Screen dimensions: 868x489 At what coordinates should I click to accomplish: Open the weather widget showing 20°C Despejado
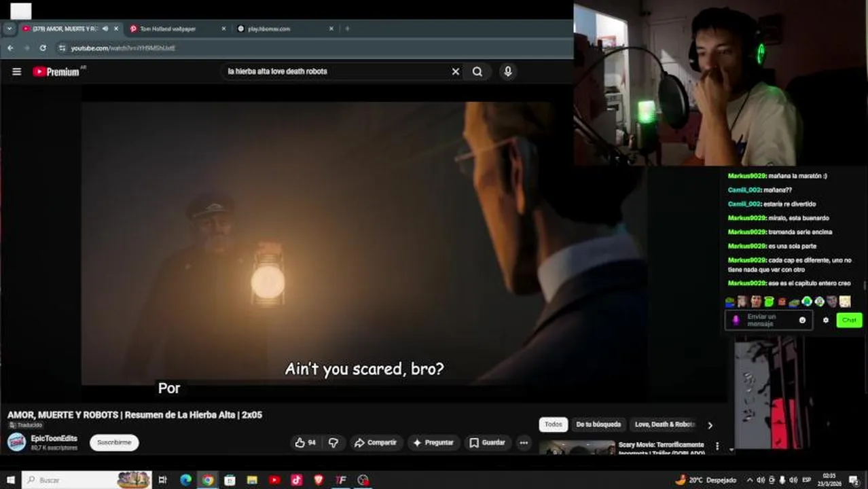pos(706,480)
